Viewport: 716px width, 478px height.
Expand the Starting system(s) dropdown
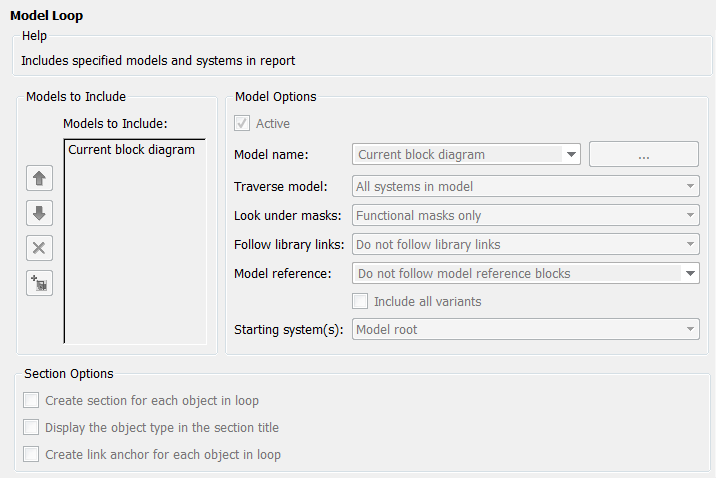point(691,330)
